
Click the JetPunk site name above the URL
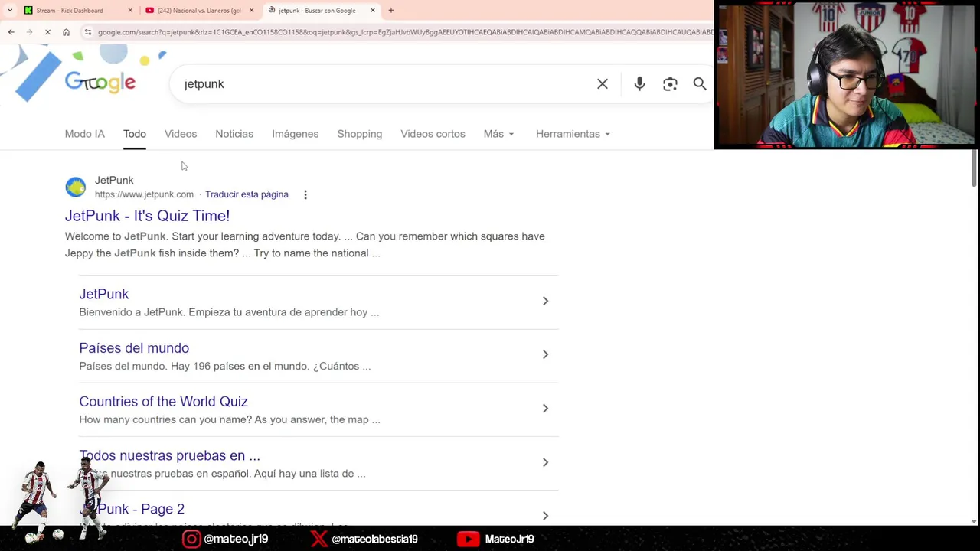click(x=114, y=180)
